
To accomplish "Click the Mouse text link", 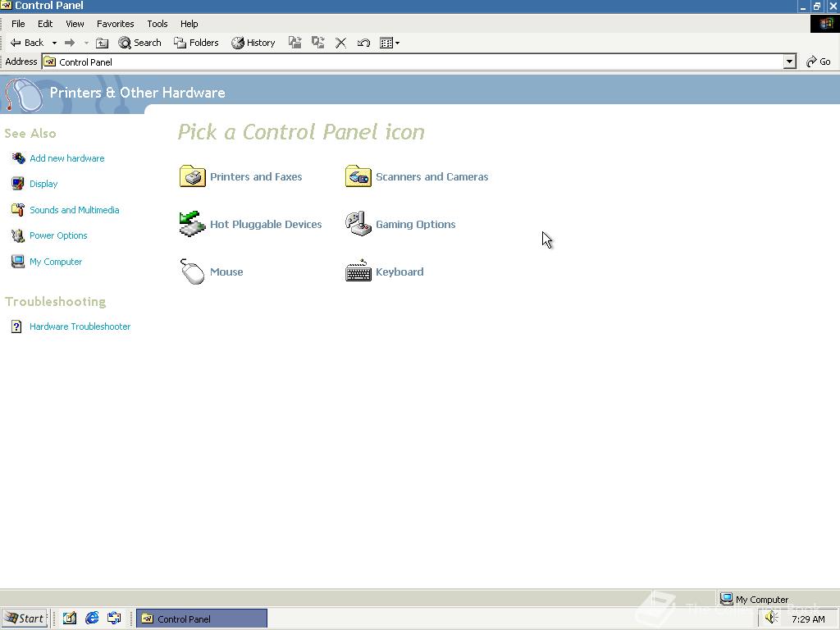I will 226,272.
